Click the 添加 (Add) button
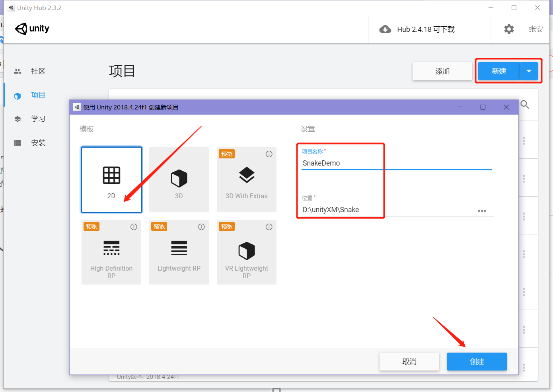Image resolution: width=553 pixels, height=392 pixels. click(442, 71)
